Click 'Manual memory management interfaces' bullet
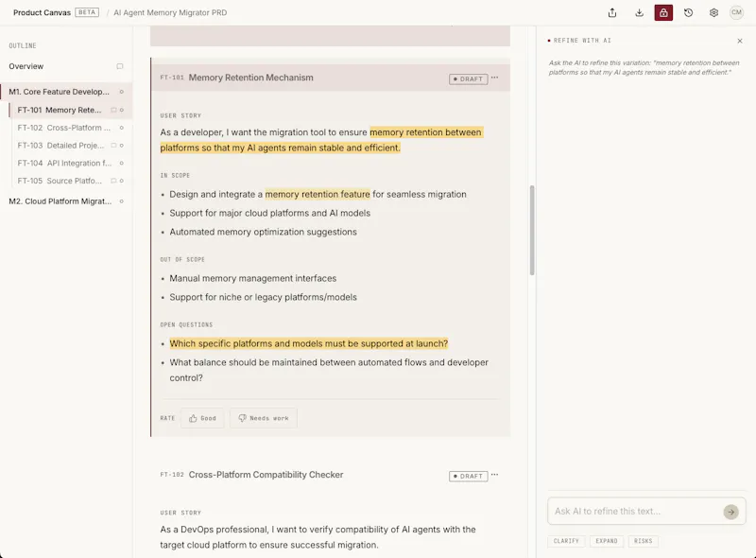Image resolution: width=756 pixels, height=558 pixels. (252, 278)
